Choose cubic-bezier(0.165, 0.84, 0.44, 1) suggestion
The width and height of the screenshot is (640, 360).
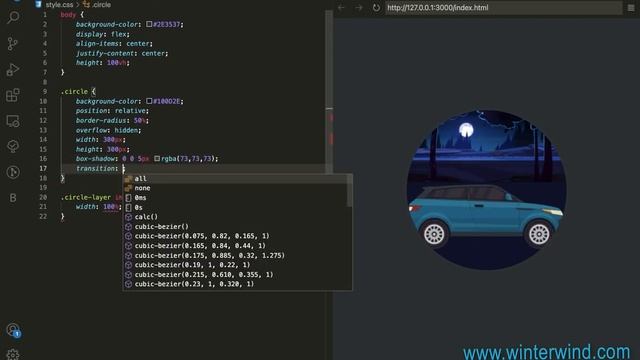(x=236, y=246)
